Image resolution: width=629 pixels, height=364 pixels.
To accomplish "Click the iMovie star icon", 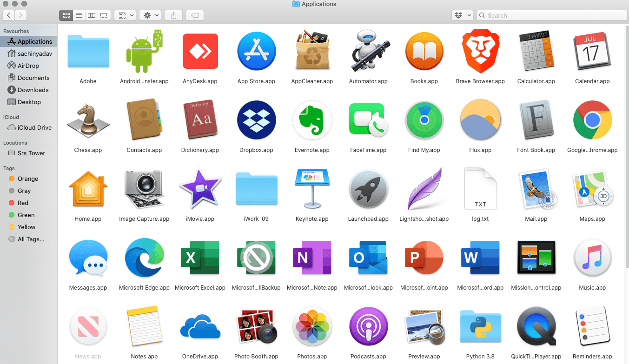I will 200,189.
